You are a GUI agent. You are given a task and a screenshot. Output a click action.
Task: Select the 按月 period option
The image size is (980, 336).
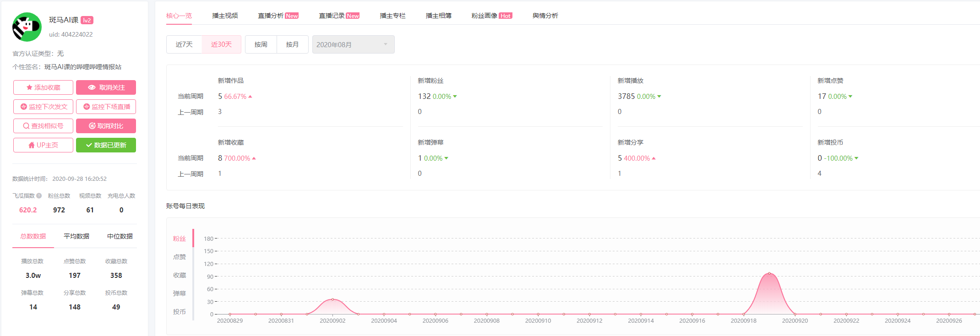(x=293, y=44)
